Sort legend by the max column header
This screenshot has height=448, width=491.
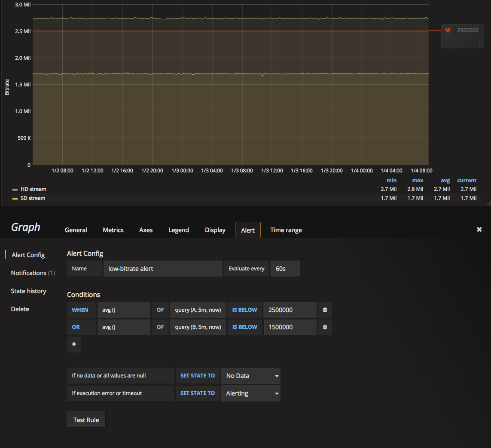418,180
